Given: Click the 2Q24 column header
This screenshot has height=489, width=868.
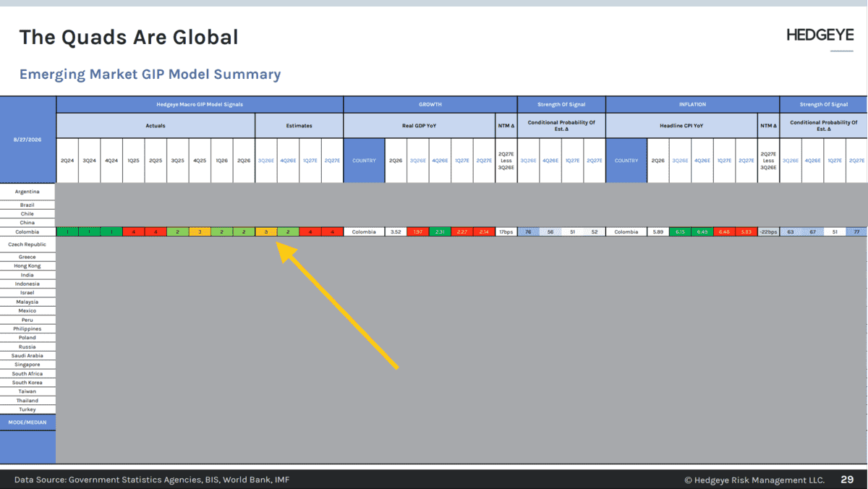Looking at the screenshot, I should point(67,160).
